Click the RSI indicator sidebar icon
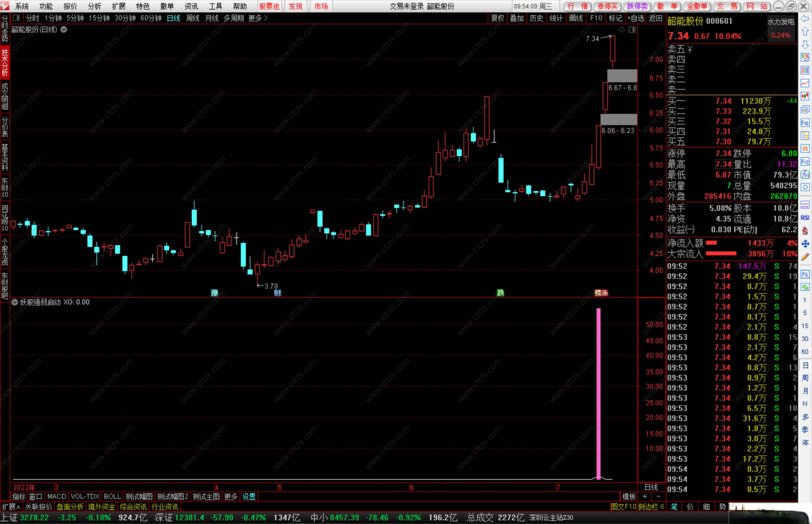Screen dimensions: 812x524 (805, 218)
